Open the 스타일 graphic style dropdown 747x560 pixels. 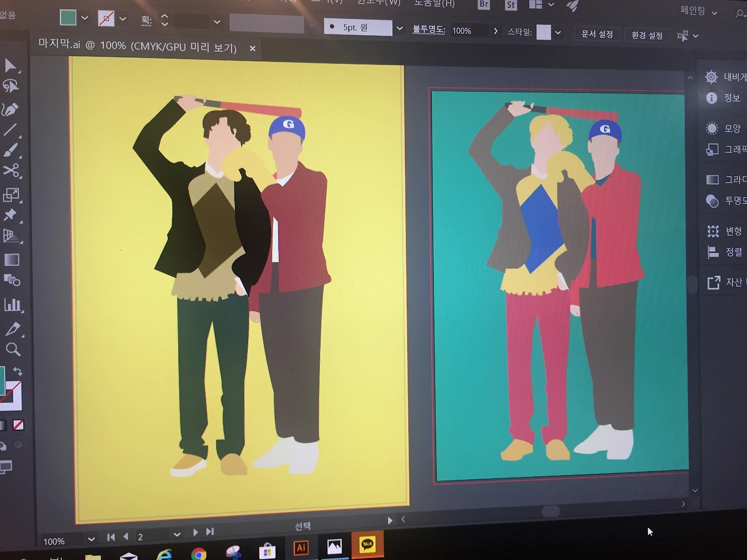tap(558, 33)
